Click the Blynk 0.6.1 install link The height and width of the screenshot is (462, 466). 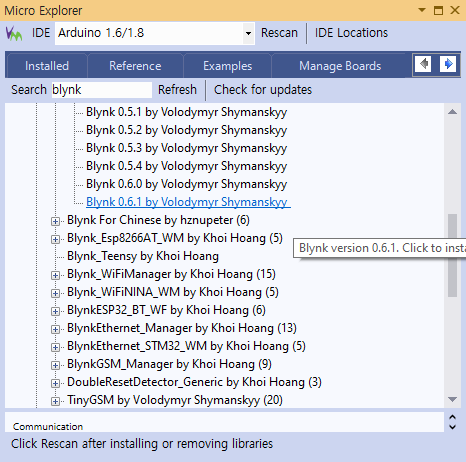[188, 202]
